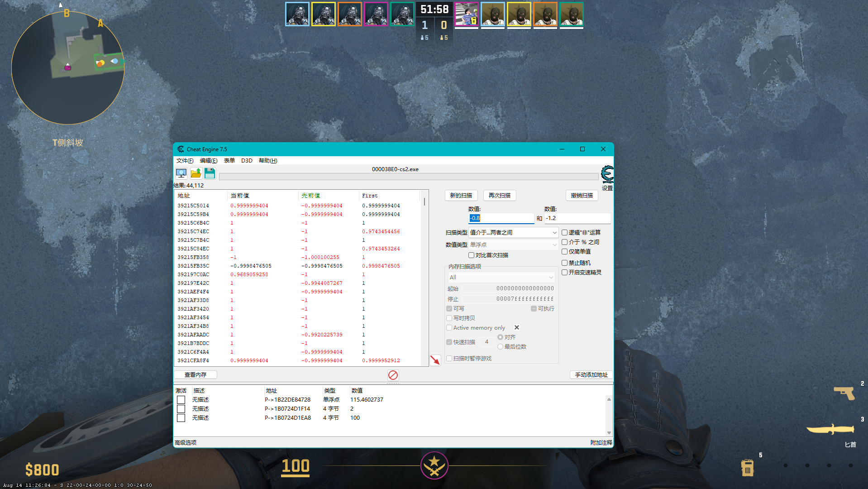Select result row address 39215C5014
This screenshot has width=868, height=489.
tap(297, 206)
